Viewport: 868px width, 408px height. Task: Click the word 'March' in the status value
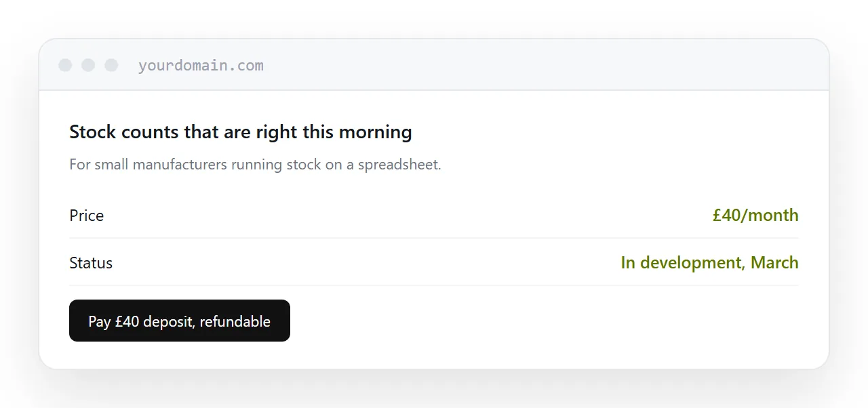(x=774, y=263)
